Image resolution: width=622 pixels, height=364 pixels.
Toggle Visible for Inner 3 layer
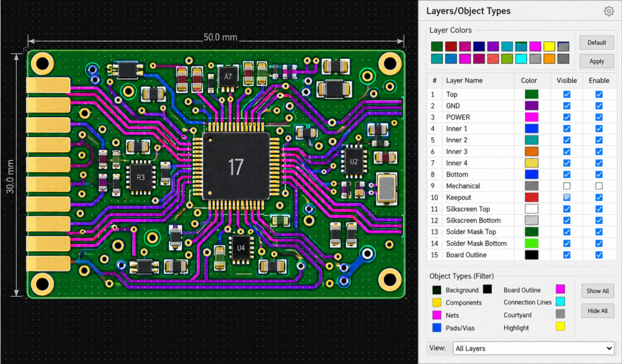coord(567,151)
